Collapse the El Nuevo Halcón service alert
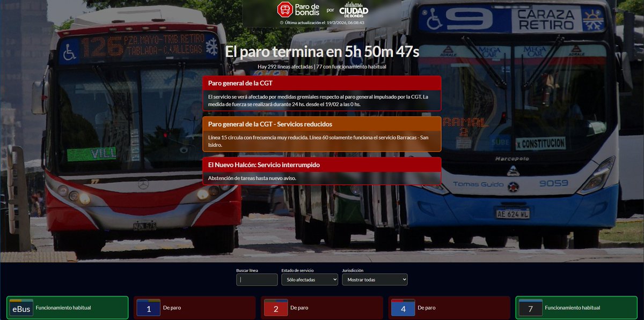This screenshot has width=644, height=320. point(322,165)
